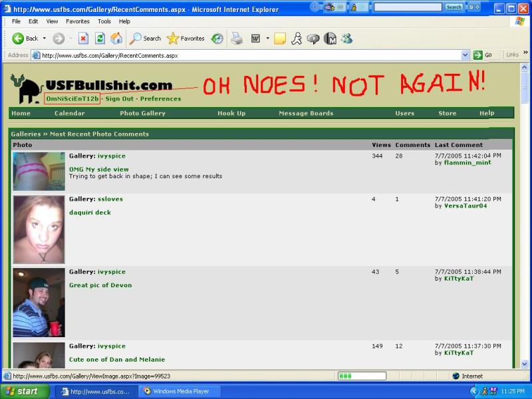Go to the browser Home page
The width and height of the screenshot is (532, 399).
tap(116, 39)
